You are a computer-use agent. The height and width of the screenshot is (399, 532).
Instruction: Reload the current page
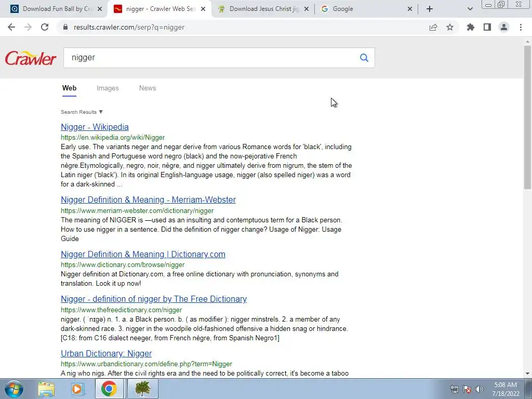click(x=45, y=27)
